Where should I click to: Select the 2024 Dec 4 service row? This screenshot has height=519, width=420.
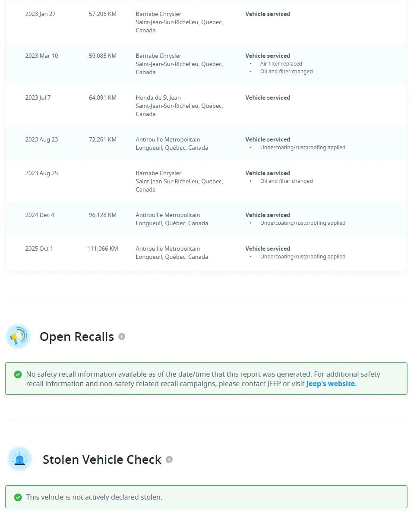[x=206, y=219]
